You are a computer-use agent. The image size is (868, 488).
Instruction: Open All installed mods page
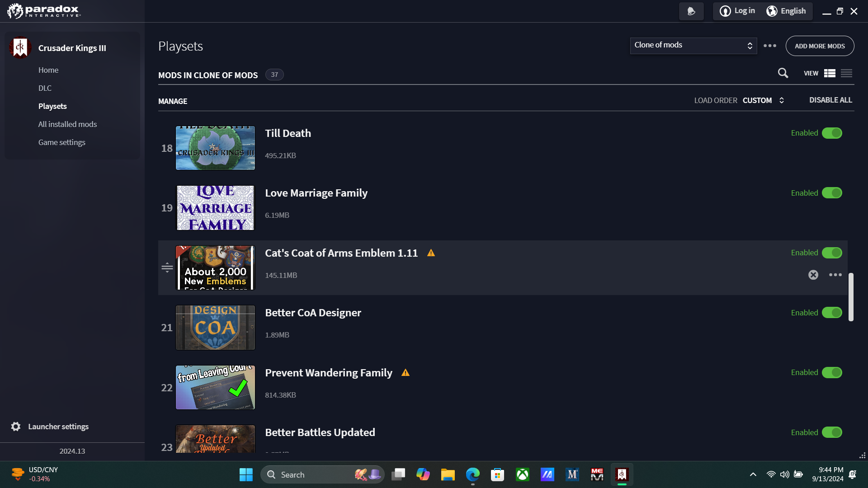(x=67, y=124)
